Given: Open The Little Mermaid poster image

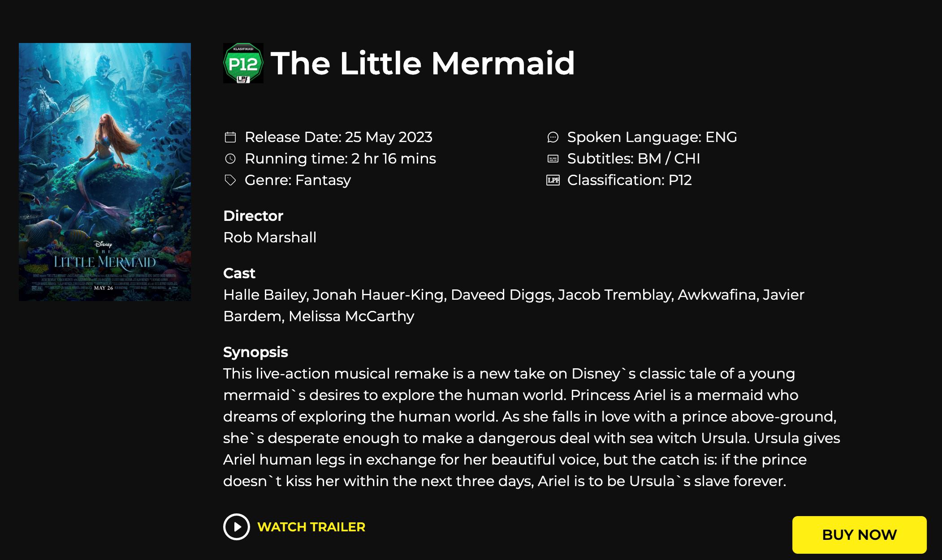Looking at the screenshot, I should point(105,172).
